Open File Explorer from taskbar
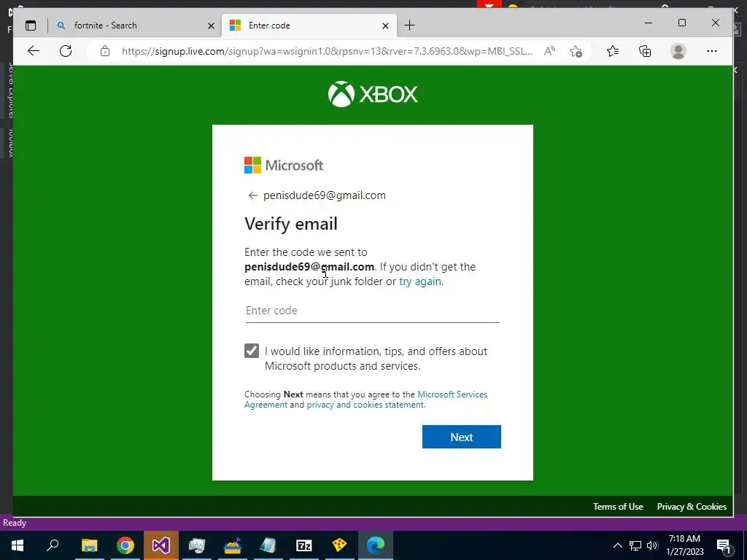The height and width of the screenshot is (560, 747). [89, 545]
